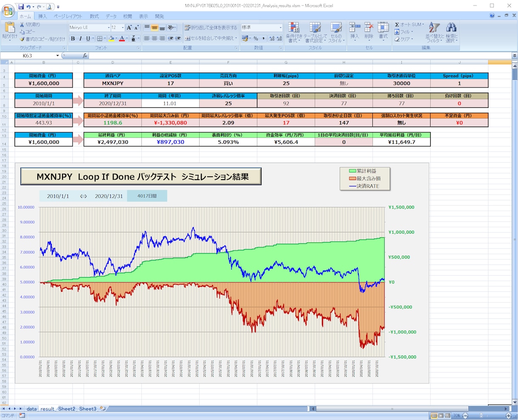
Task: Undo the last action
Action: (28, 7)
